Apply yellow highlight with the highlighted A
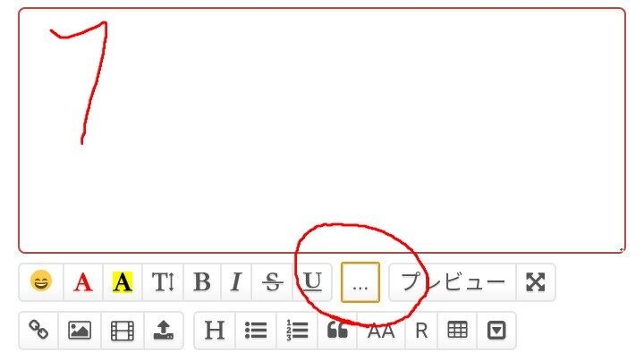 [x=123, y=282]
